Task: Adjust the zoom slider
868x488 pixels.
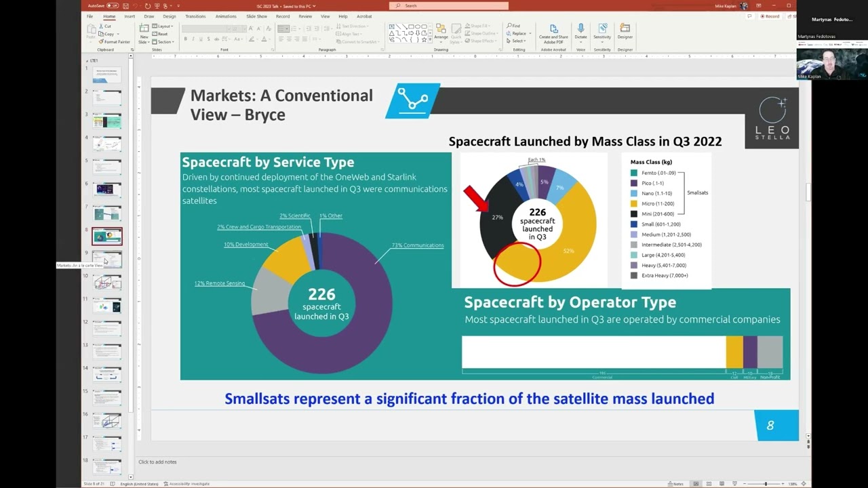Action: pyautogui.click(x=766, y=484)
